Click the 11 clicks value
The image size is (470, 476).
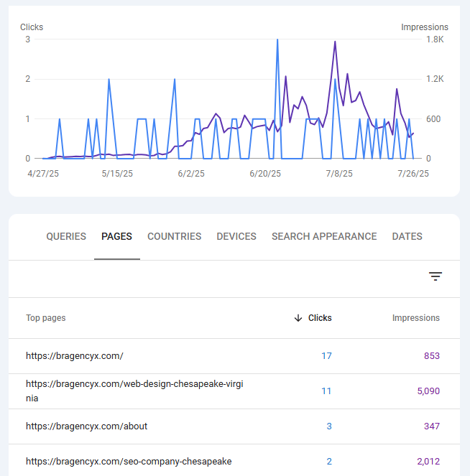(x=326, y=391)
